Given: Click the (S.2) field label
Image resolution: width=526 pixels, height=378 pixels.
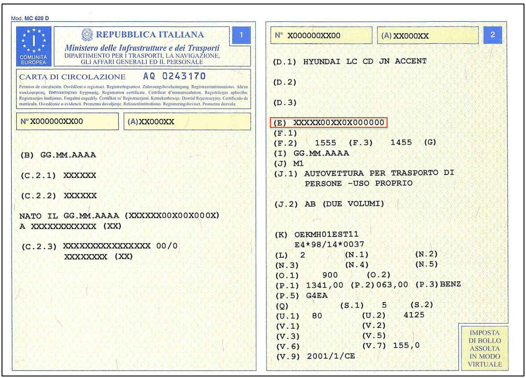Looking at the screenshot, I should pos(422,305).
